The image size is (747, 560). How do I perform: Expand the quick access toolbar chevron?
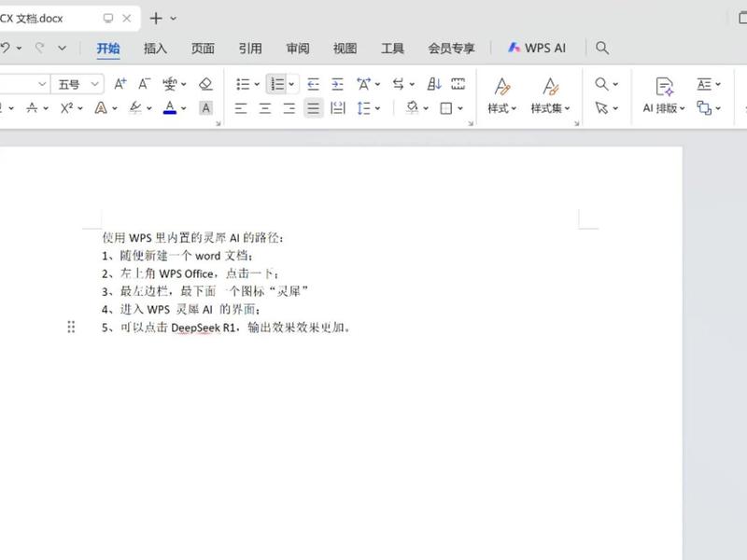click(62, 49)
